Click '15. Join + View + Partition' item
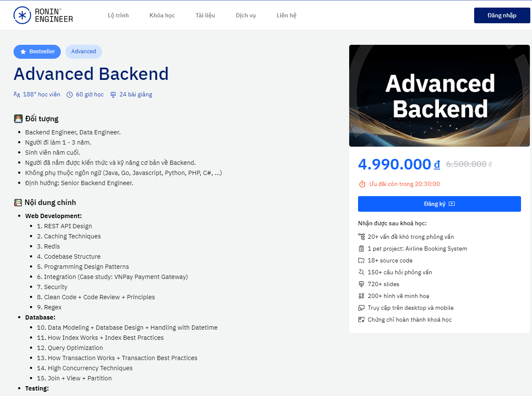The width and height of the screenshot is (532, 396). coord(74,378)
